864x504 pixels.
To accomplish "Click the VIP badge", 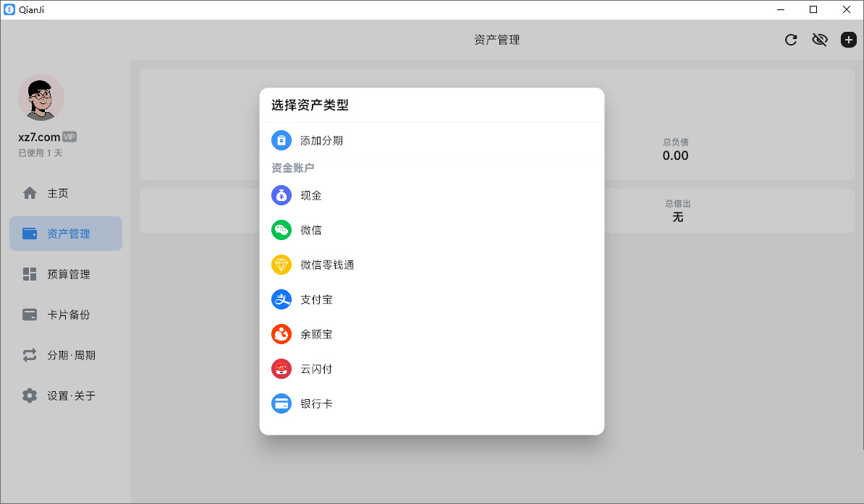I will click(x=69, y=137).
